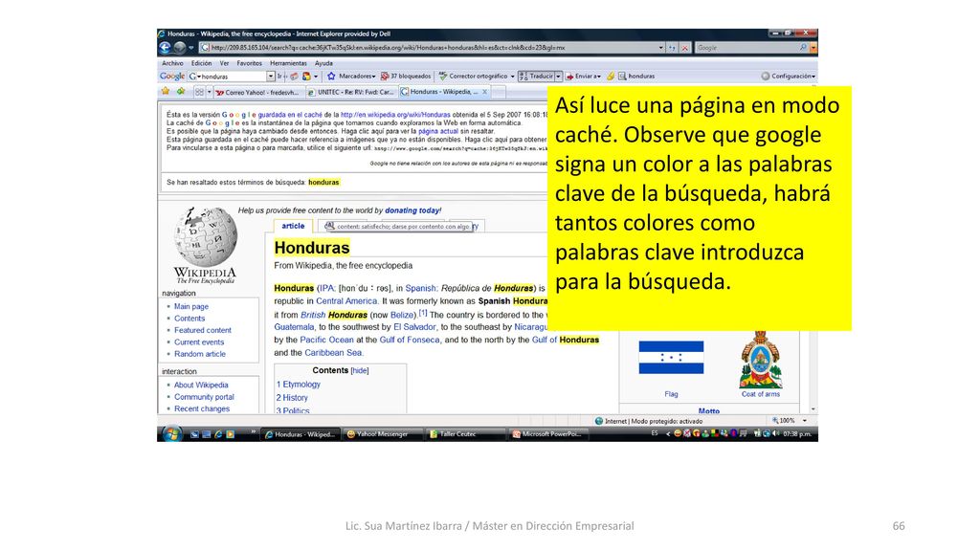Click the address bar URL field

click(432, 48)
